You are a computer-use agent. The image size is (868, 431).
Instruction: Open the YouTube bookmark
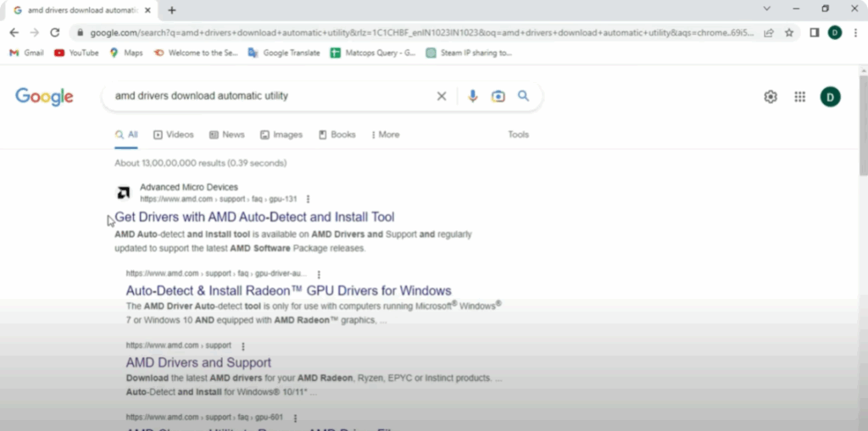click(x=76, y=53)
